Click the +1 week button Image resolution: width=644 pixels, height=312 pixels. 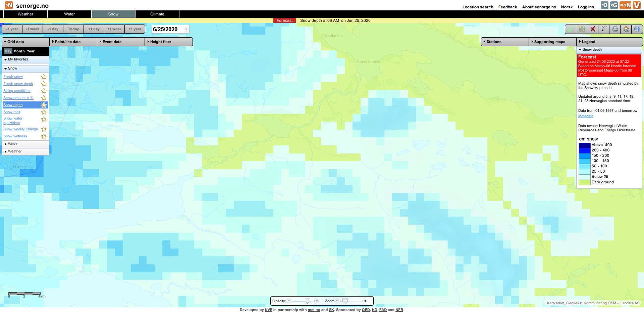click(114, 29)
